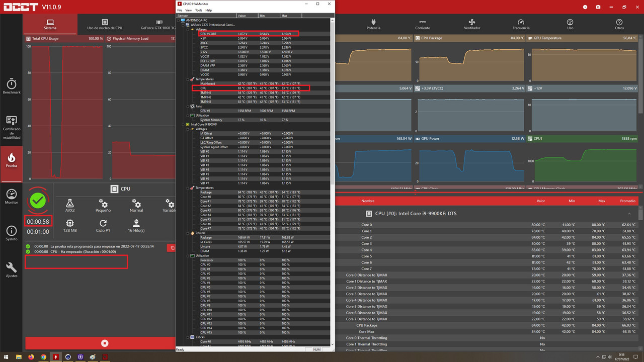Click the help icon beside Physical Memory Load
This screenshot has height=362, width=644.
[x=109, y=38]
